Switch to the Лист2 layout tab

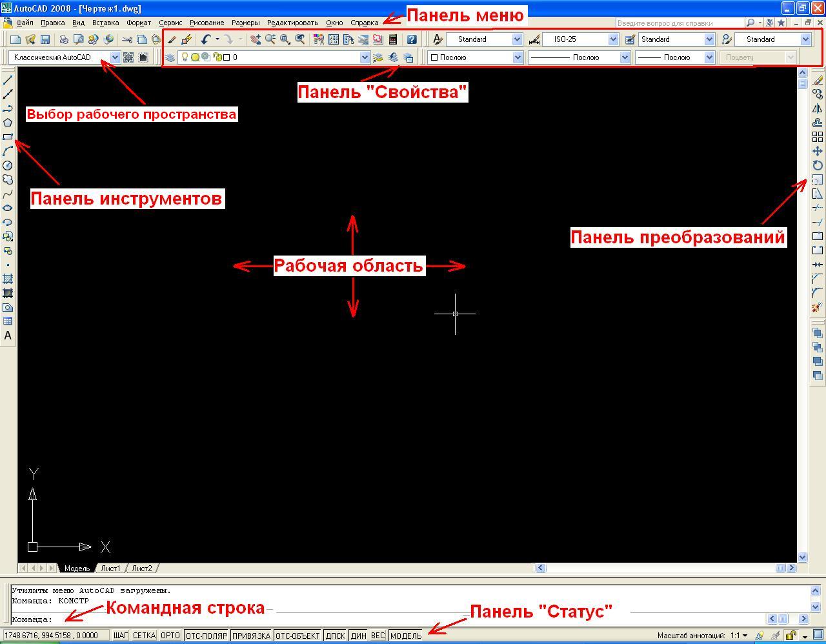tap(142, 569)
